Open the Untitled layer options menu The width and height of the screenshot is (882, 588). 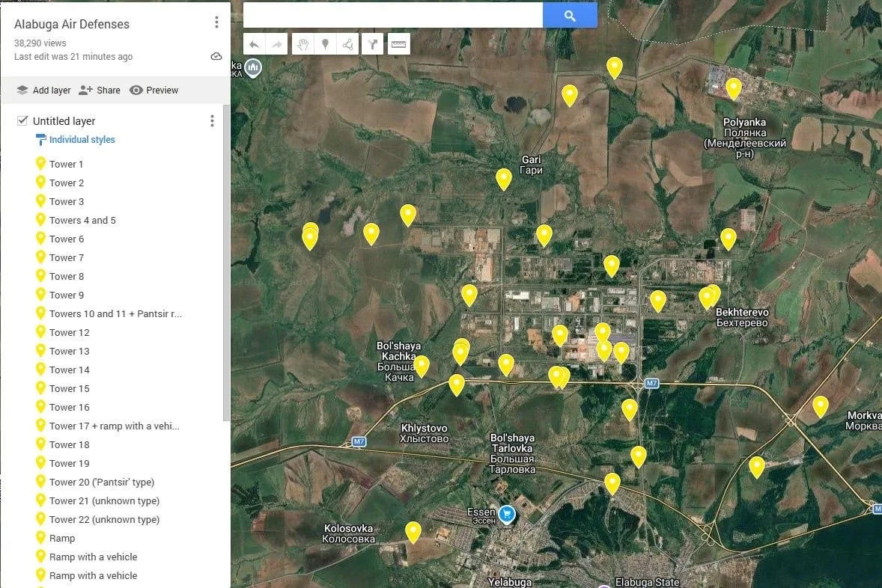point(212,120)
